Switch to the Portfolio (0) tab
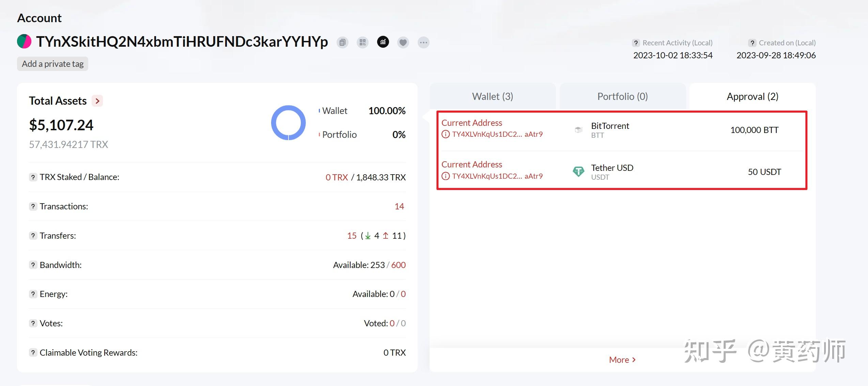868x386 pixels. (x=623, y=96)
